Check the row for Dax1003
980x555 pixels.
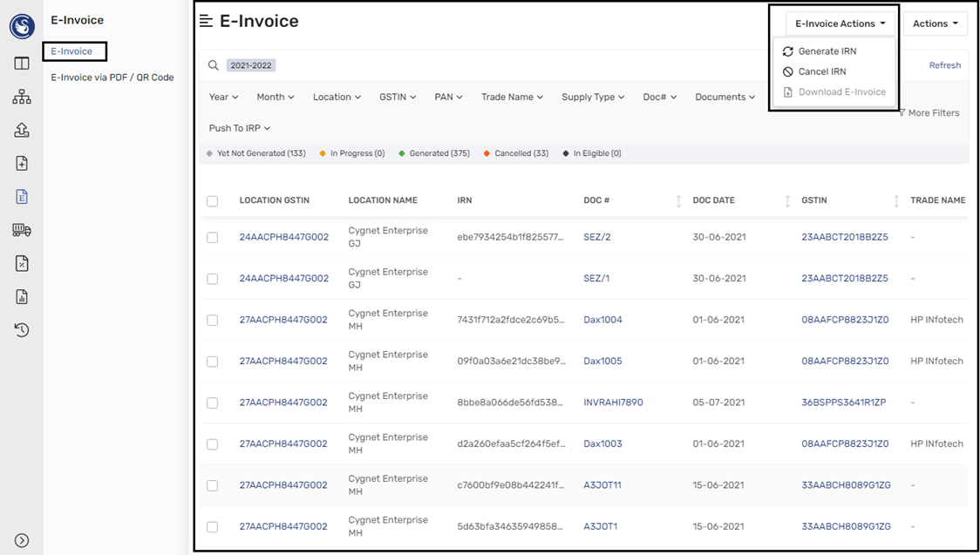(x=213, y=443)
